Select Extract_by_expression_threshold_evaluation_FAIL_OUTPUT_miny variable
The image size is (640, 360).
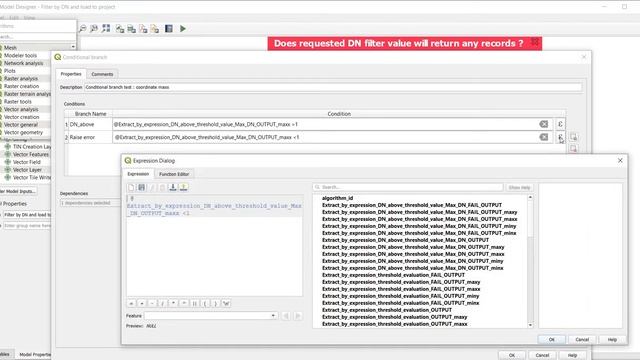400,296
